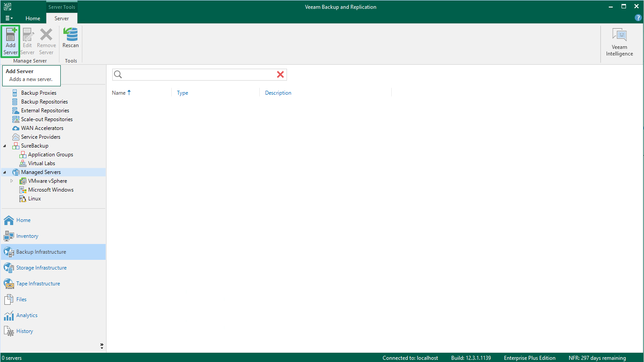Click the Backup Proxies icon
The height and width of the screenshot is (362, 644).
[15, 93]
